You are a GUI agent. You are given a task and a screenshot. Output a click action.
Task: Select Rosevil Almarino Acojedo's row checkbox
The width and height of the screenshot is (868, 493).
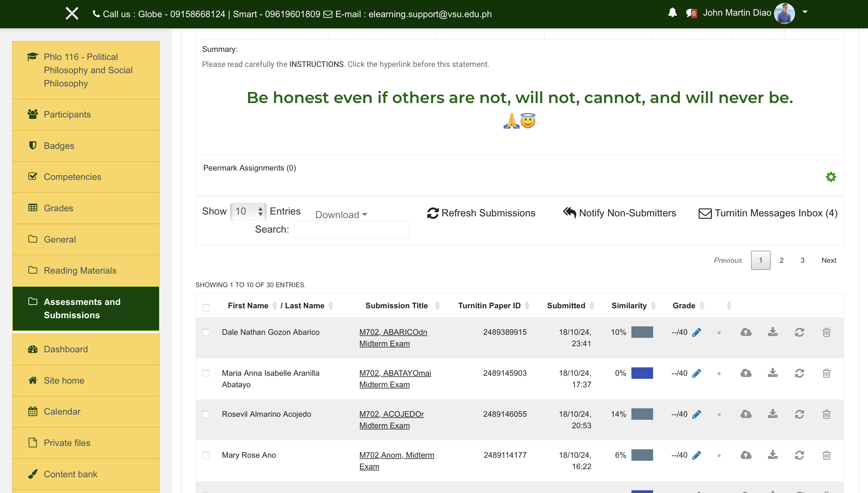206,414
